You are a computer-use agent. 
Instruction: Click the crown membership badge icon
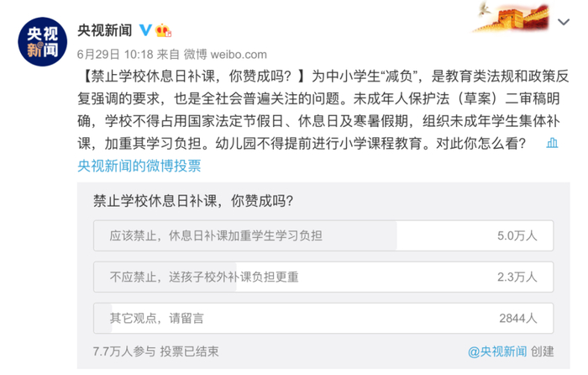(163, 30)
